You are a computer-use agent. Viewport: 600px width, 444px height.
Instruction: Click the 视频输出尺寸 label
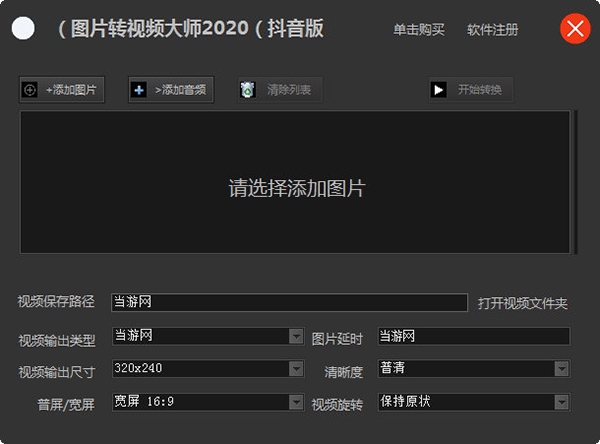tap(57, 372)
